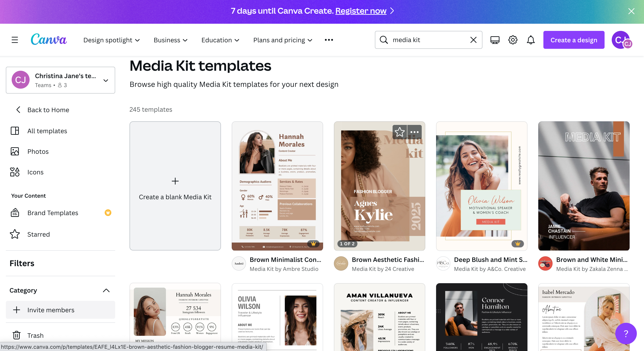Click the display/monitor icon in toolbar
644x351 pixels.
coord(494,40)
